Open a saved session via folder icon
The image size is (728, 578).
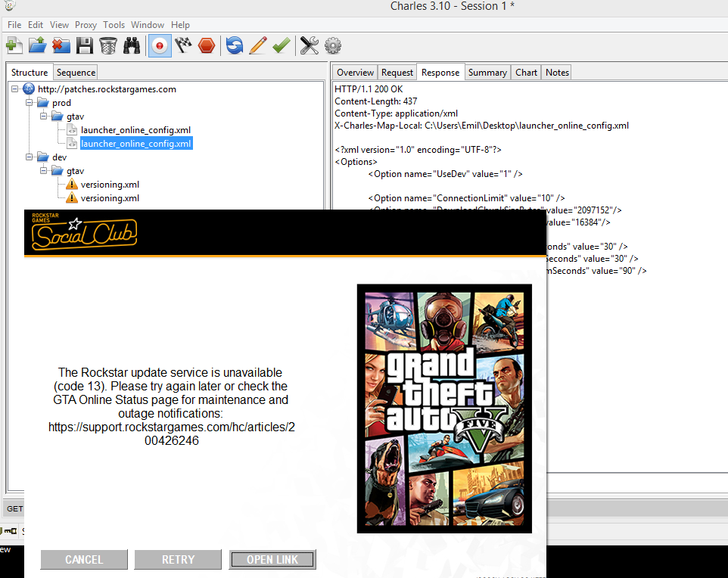click(38, 45)
